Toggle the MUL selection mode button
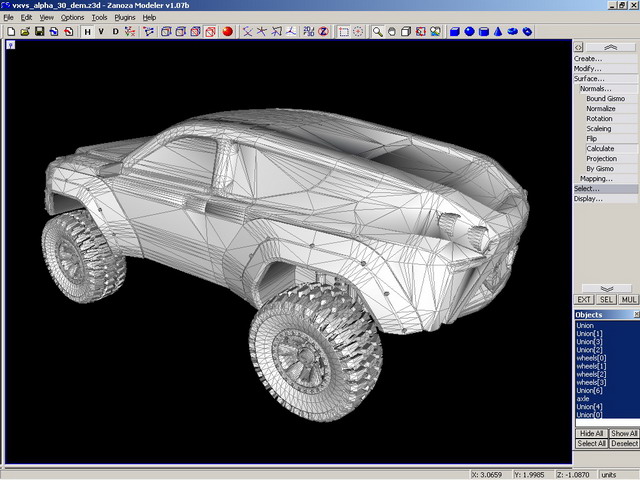The height and width of the screenshot is (480, 640). click(x=629, y=299)
